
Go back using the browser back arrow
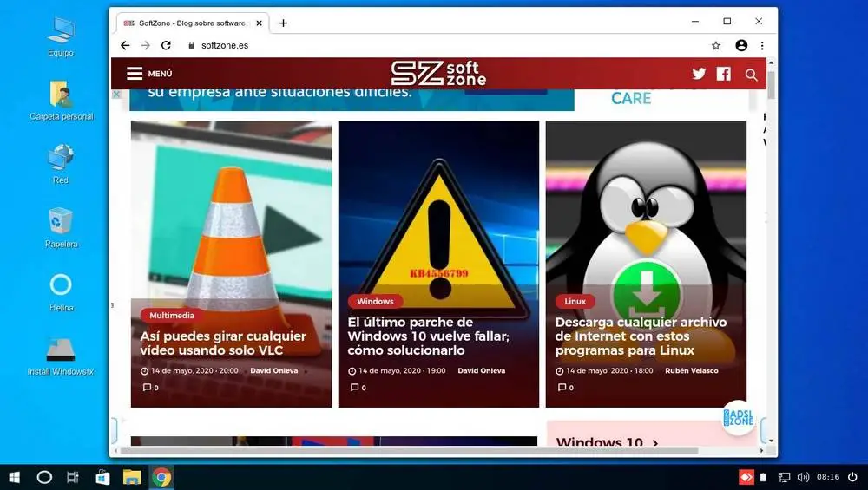click(125, 45)
